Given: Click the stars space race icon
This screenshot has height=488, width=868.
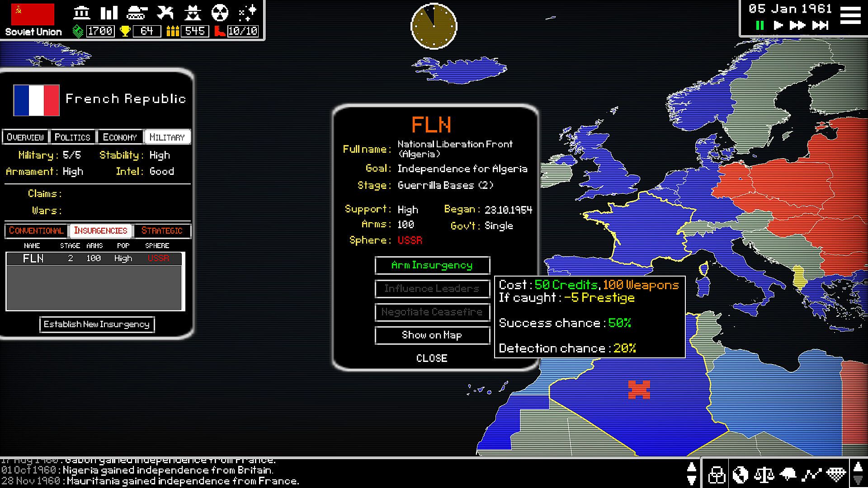Looking at the screenshot, I should pyautogui.click(x=247, y=13).
